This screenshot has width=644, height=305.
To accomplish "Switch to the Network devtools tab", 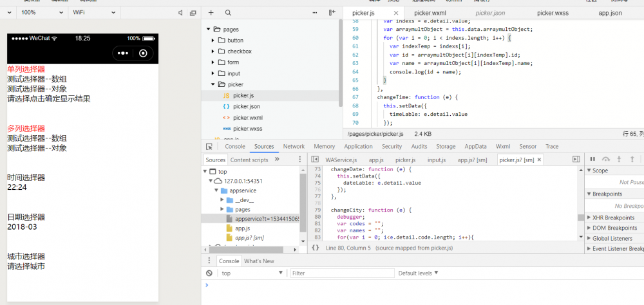I will (x=294, y=147).
